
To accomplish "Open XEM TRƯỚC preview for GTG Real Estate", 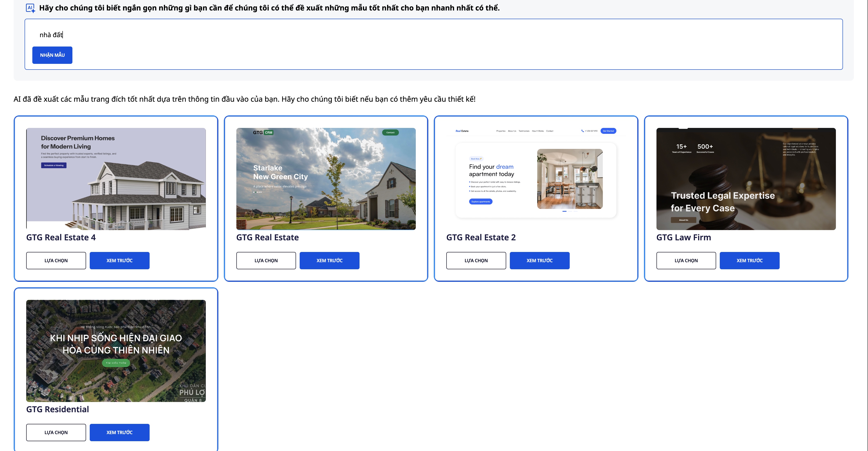I will point(329,260).
